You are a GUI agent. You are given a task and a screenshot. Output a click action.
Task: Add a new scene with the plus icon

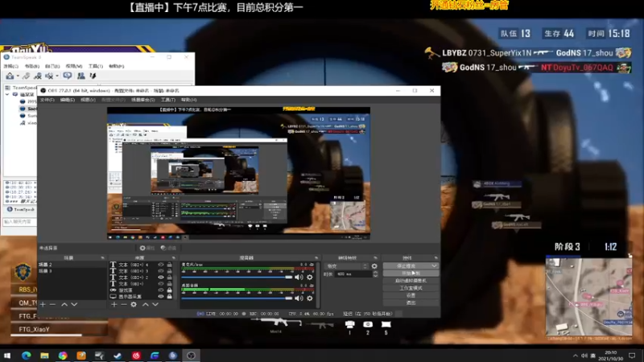pyautogui.click(x=43, y=304)
